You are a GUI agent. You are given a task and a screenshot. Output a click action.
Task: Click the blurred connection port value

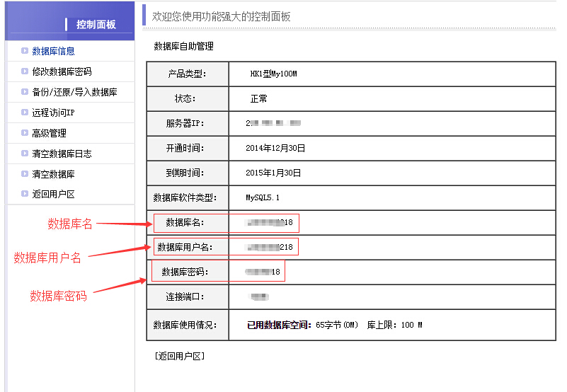tap(260, 297)
